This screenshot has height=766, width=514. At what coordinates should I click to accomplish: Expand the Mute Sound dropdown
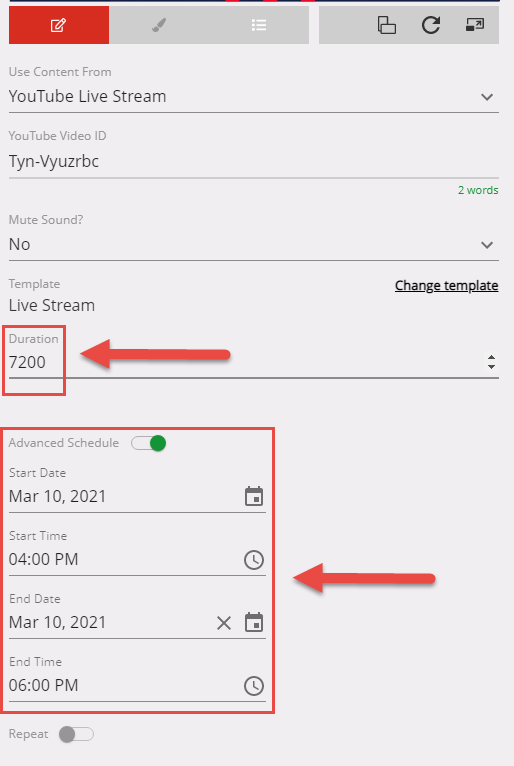(254, 244)
